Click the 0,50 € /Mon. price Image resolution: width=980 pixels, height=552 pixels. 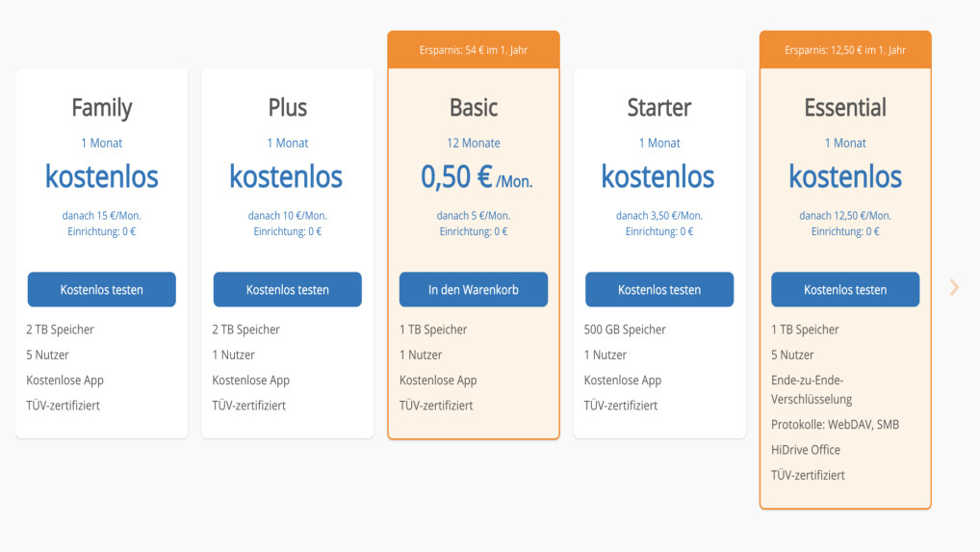tap(476, 177)
